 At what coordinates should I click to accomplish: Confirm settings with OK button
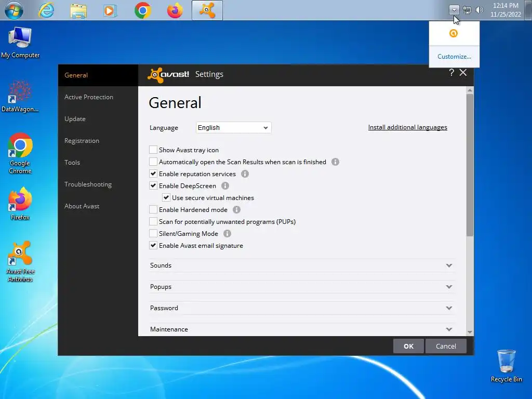coord(408,346)
